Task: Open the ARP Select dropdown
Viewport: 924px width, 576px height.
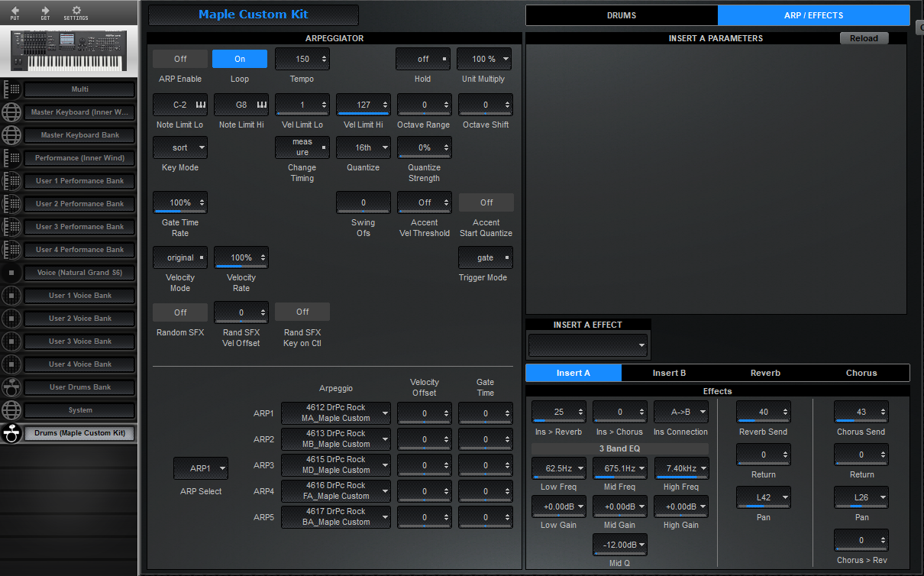Action: 200,468
